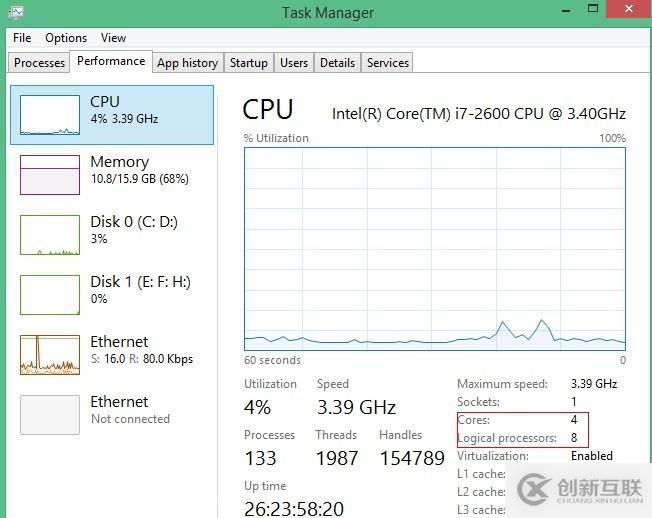
Task: Open the View menu
Action: tap(114, 38)
